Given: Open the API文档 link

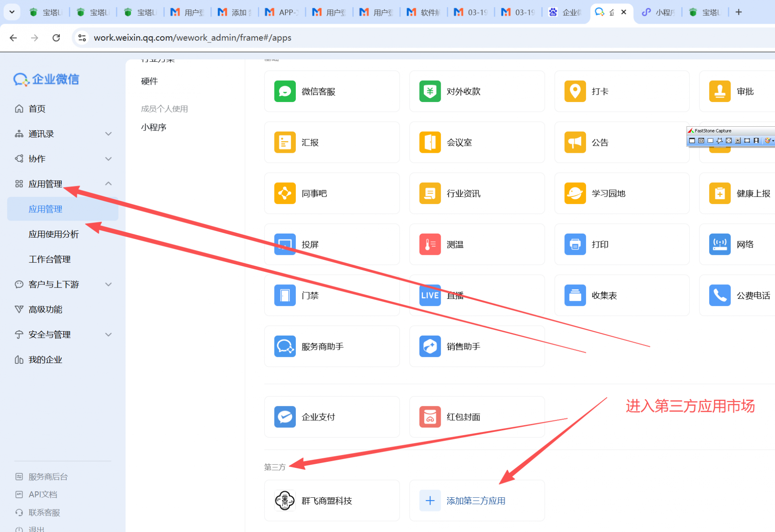Looking at the screenshot, I should 42,494.
